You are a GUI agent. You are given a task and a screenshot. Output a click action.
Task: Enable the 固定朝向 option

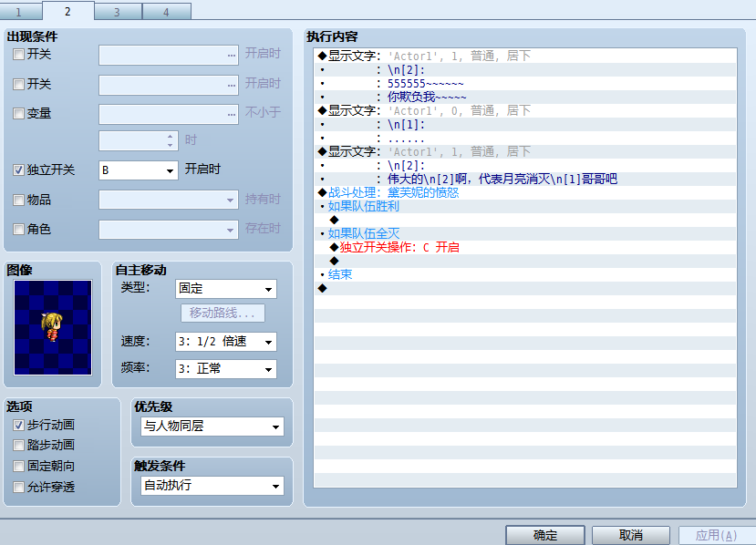tap(18, 466)
